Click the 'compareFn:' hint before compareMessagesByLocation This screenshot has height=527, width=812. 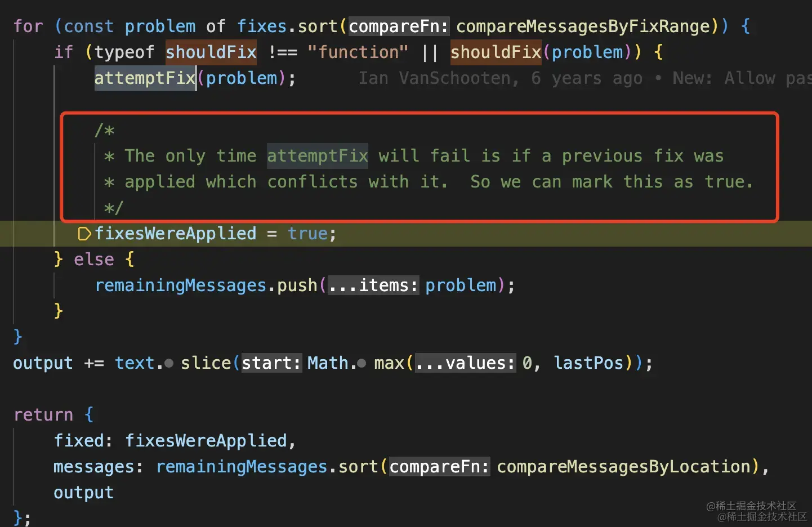440,467
